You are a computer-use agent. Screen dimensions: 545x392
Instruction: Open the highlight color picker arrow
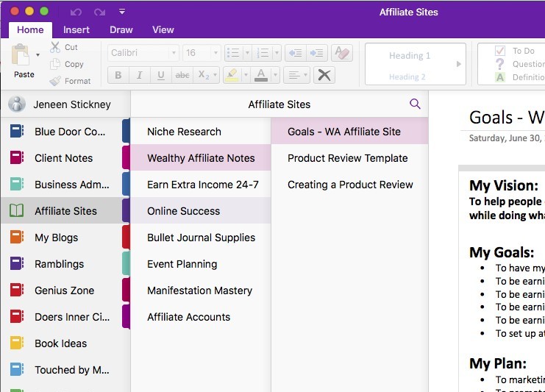tap(246, 75)
